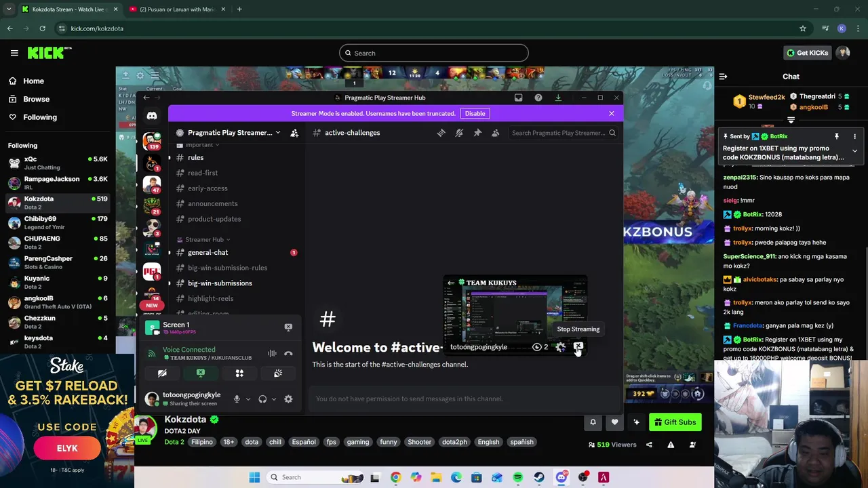Viewport: 868px width, 488px height.
Task: Click Gift Subs button
Action: pyautogui.click(x=675, y=422)
